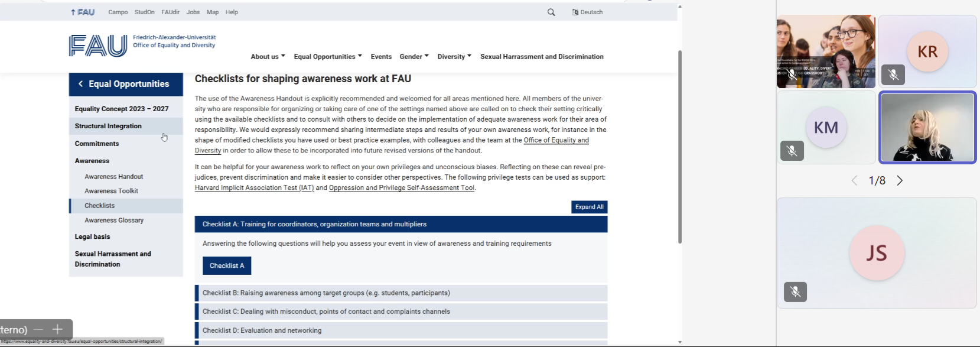Go to next participant page

coord(900,181)
